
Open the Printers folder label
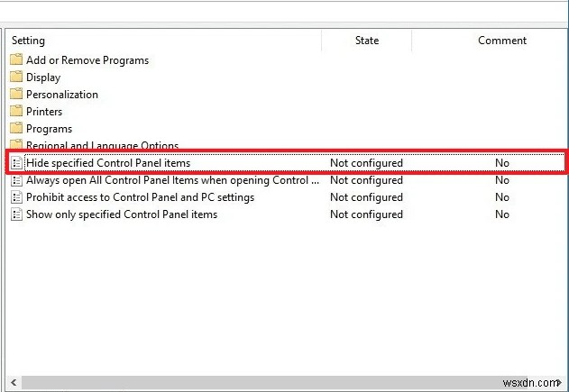(44, 112)
